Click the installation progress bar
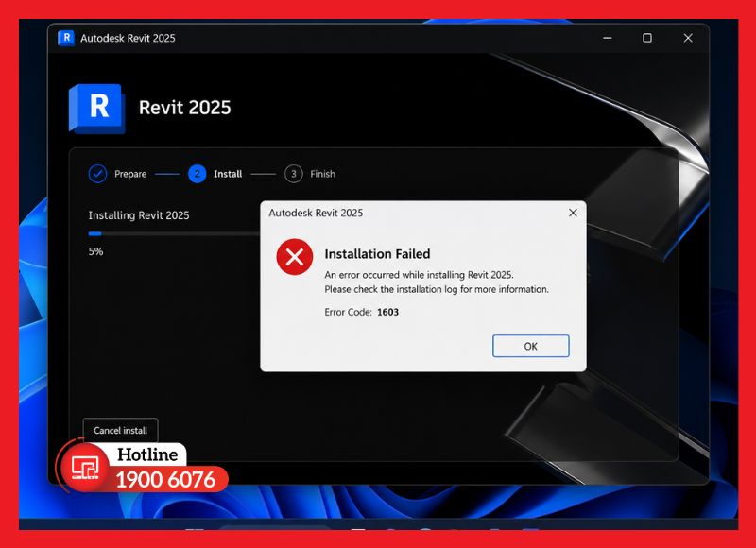Viewport: 756px width, 548px height. coord(174,233)
